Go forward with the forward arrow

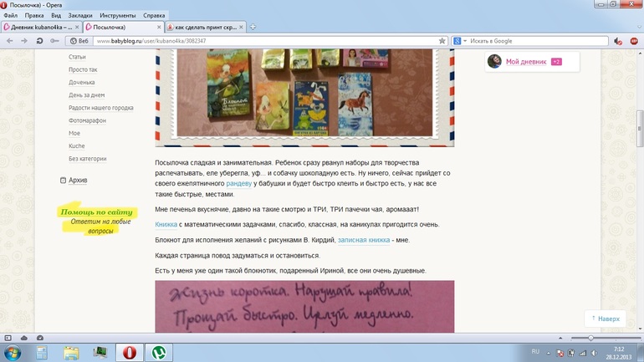(x=24, y=41)
